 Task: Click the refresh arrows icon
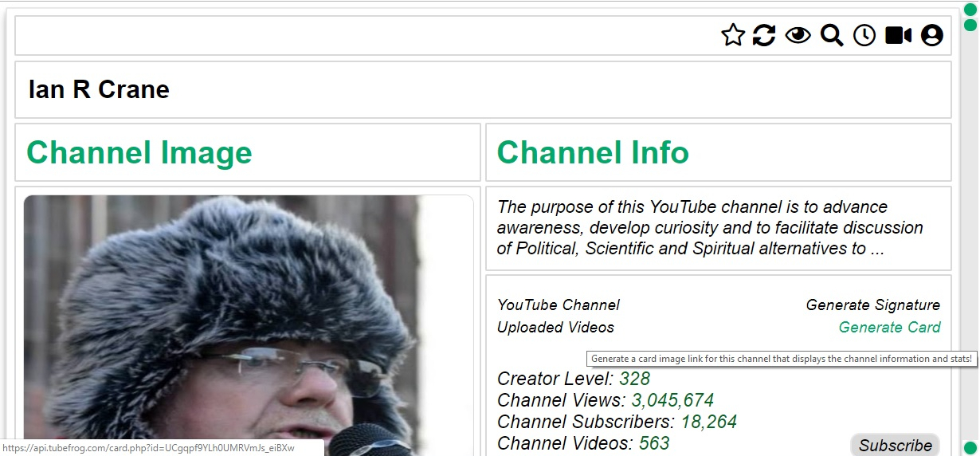pyautogui.click(x=764, y=35)
